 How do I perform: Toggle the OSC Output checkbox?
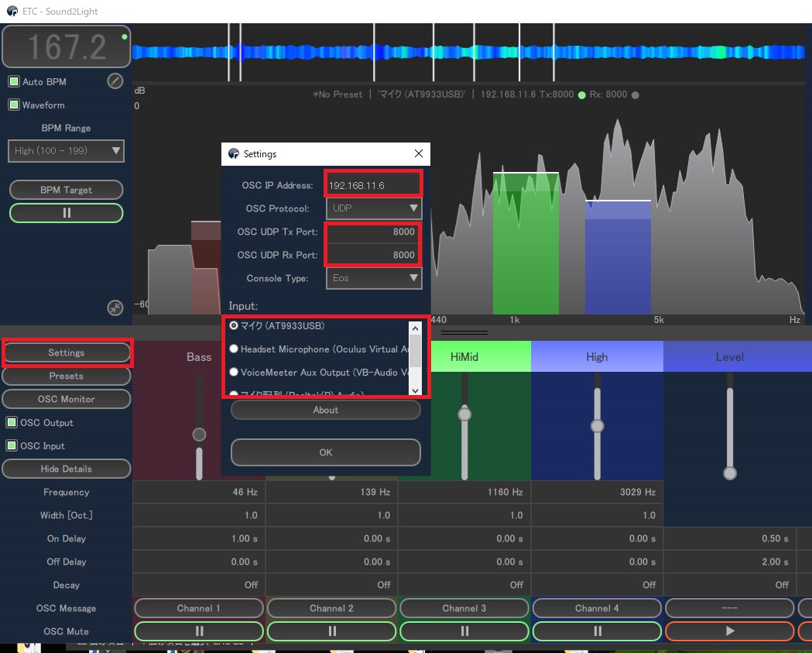tap(12, 422)
